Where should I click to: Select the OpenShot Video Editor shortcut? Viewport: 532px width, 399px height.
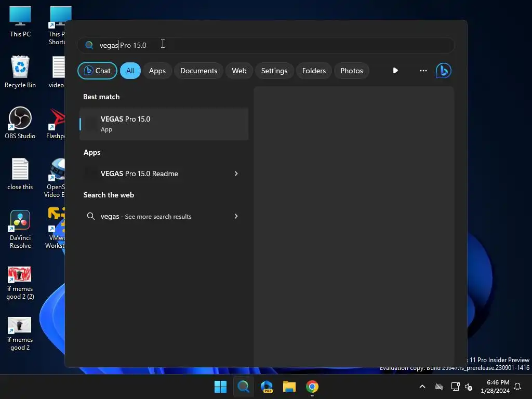pos(55,178)
